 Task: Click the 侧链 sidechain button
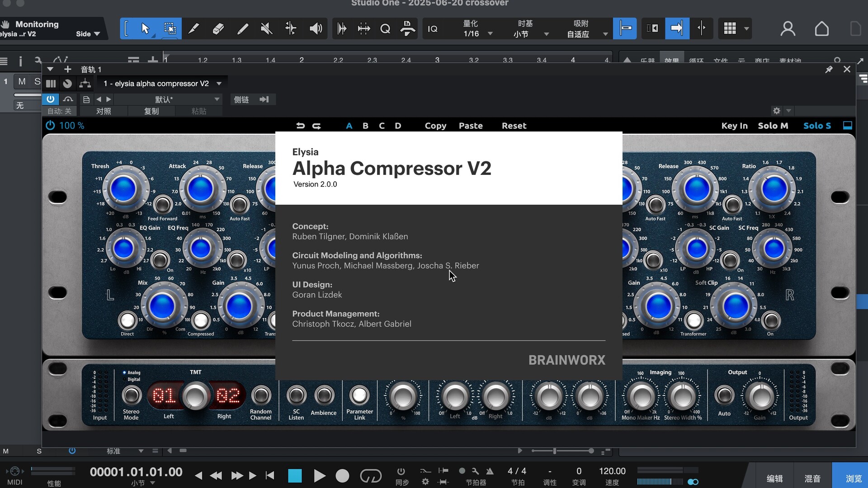pos(241,99)
